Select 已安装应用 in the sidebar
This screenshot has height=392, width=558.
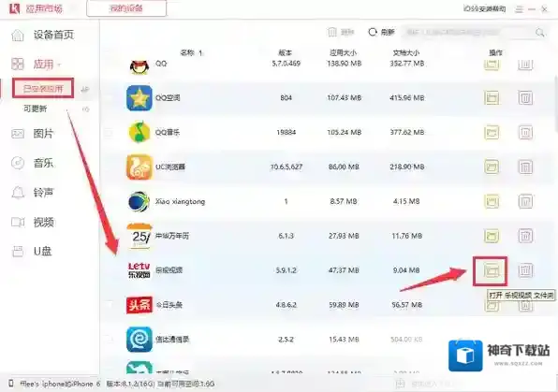pyautogui.click(x=43, y=88)
